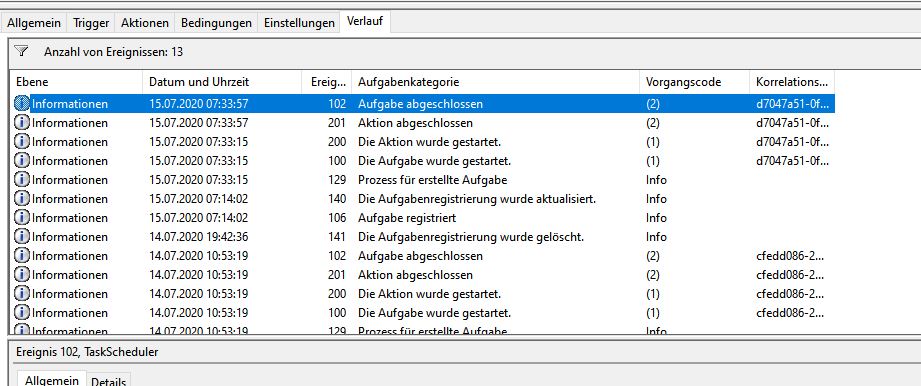Image resolution: width=921 pixels, height=386 pixels.
Task: Select 'Die Aufgabe wurde gestartet.' at 07:33:15
Action: pyautogui.click(x=434, y=161)
